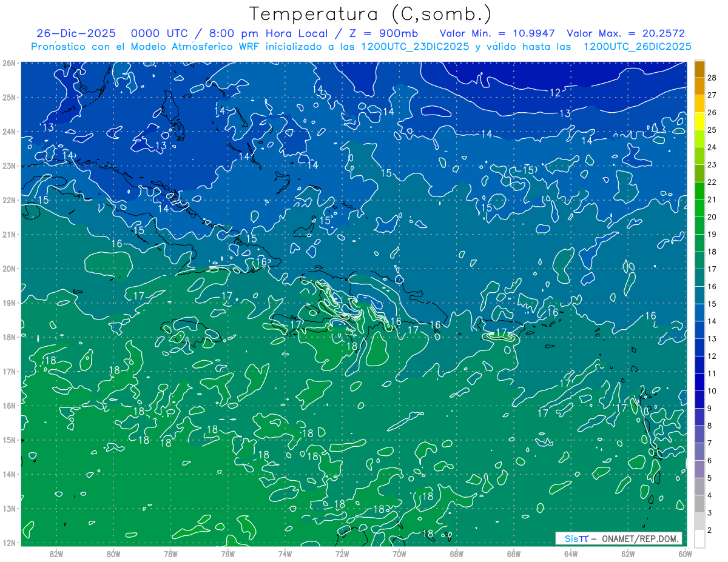Viewport: 728px width, 562px height.
Task: Click the ONAMET/REP.DOM. logo box
Action: click(x=619, y=538)
